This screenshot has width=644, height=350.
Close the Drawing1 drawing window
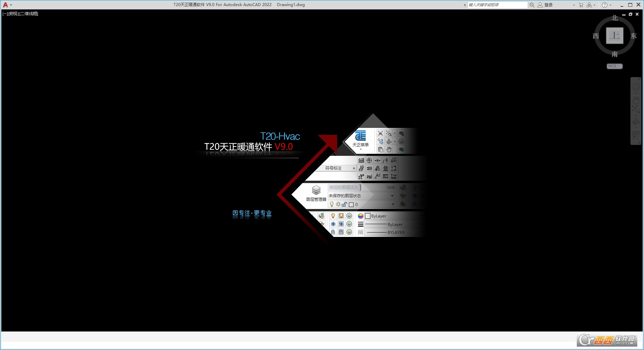[x=637, y=14]
